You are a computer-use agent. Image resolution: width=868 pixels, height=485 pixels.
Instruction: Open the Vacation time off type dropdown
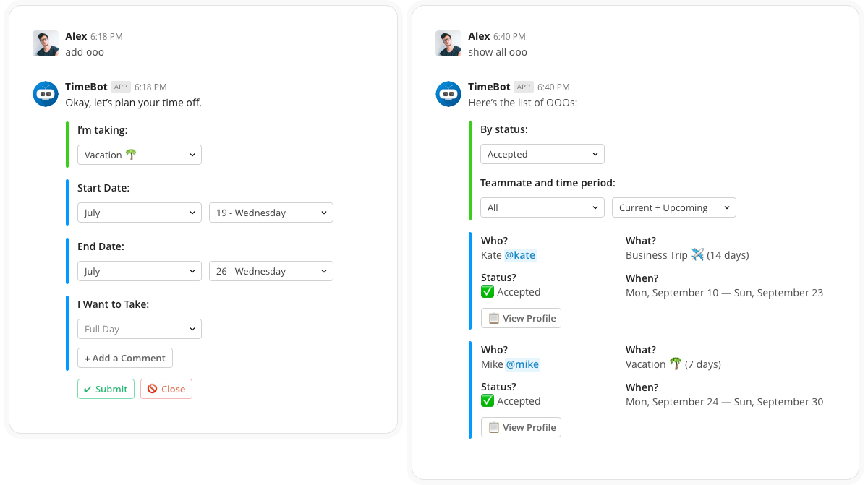click(x=140, y=155)
